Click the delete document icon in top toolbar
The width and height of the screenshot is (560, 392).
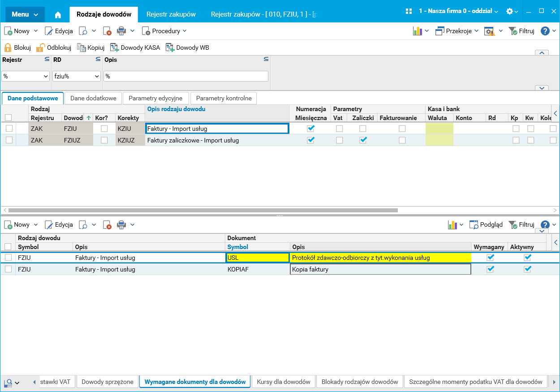click(x=107, y=31)
